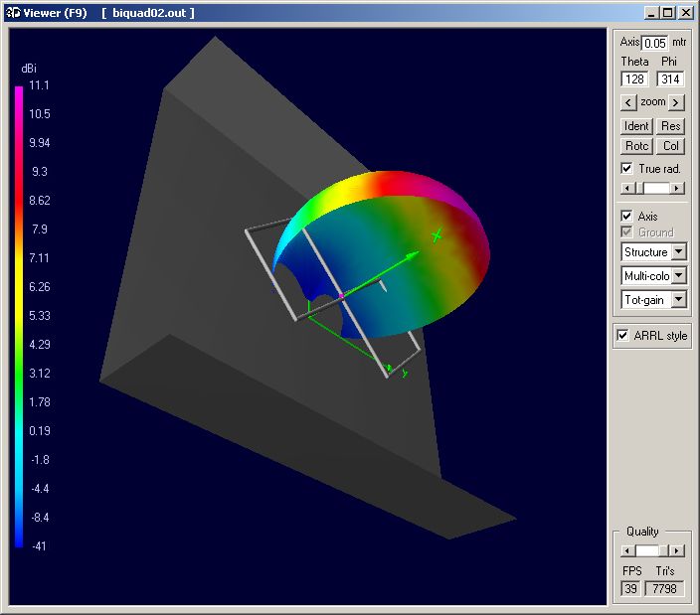The height and width of the screenshot is (615, 700).
Task: Click the True rad. scrollbar left arrow
Action: coord(627,188)
